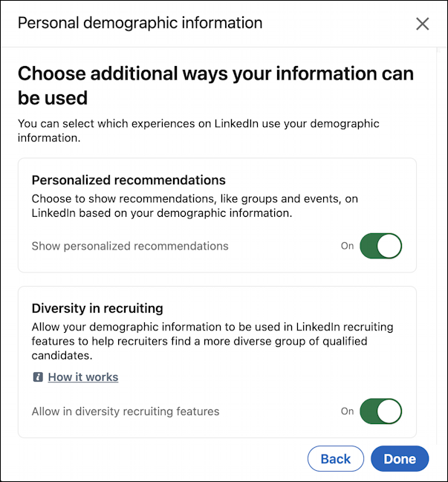Click the Diversity in recruiting heading
This screenshot has height=482, width=448.
(x=97, y=308)
